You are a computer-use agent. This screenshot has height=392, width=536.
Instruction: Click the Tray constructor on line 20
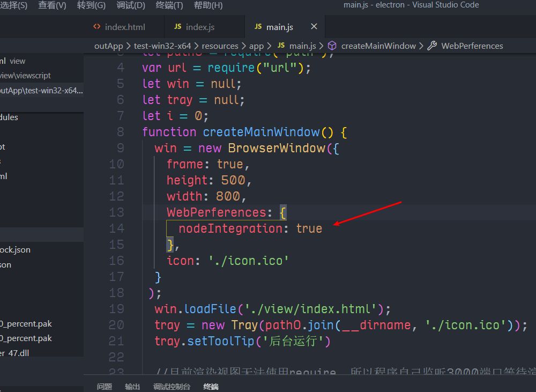click(x=244, y=324)
